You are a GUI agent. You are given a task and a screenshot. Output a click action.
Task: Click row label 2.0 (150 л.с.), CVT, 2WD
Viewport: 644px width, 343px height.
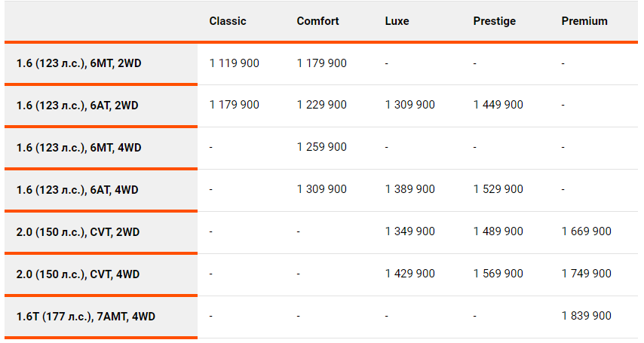coord(78,232)
